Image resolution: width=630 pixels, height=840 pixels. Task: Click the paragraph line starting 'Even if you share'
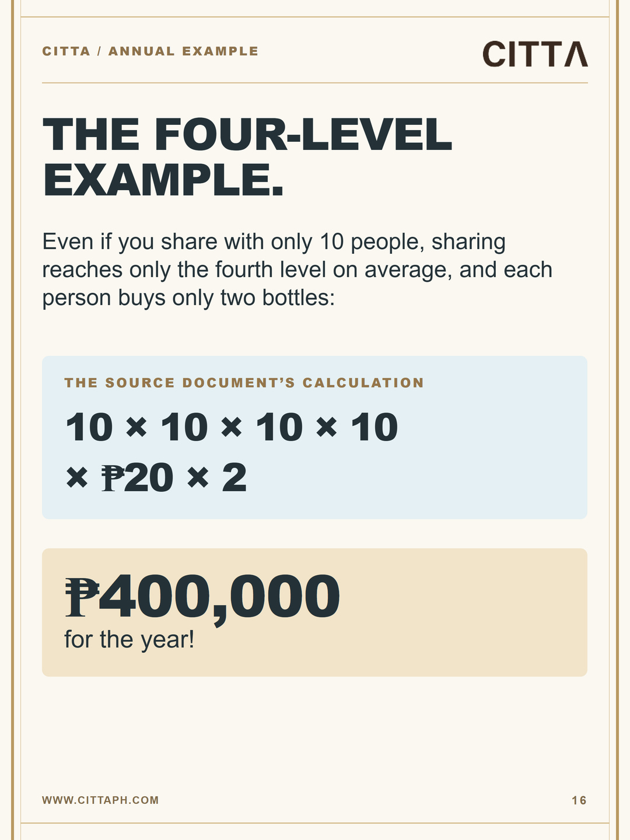point(274,242)
